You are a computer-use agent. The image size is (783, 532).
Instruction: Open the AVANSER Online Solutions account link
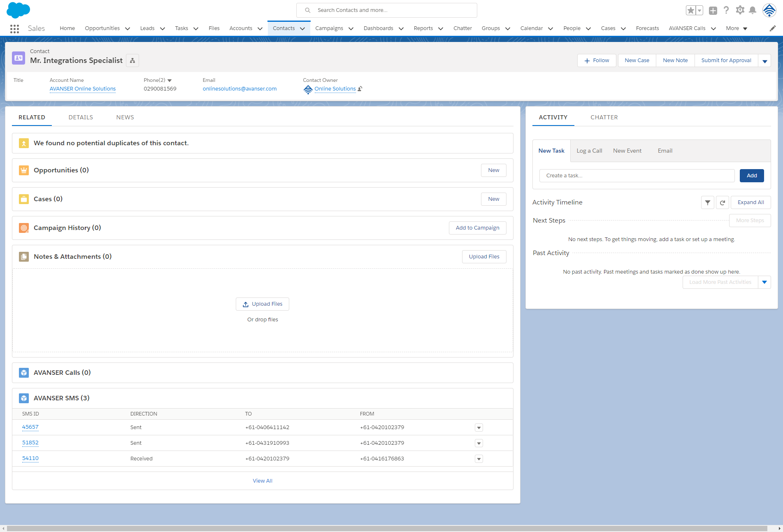tap(83, 89)
